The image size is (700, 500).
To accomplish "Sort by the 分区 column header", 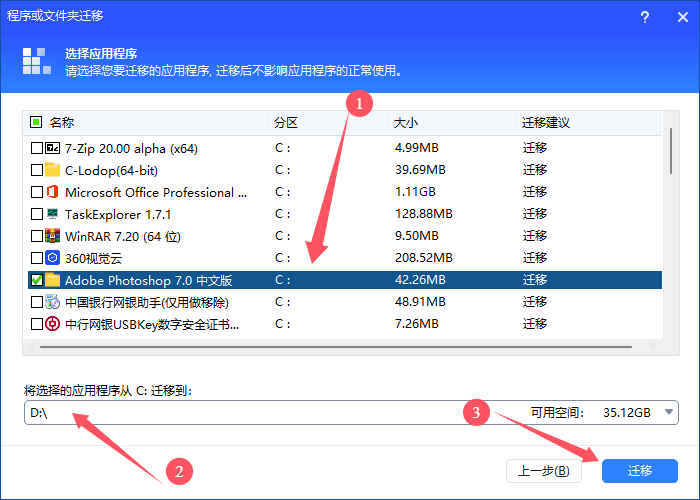I will tap(286, 122).
